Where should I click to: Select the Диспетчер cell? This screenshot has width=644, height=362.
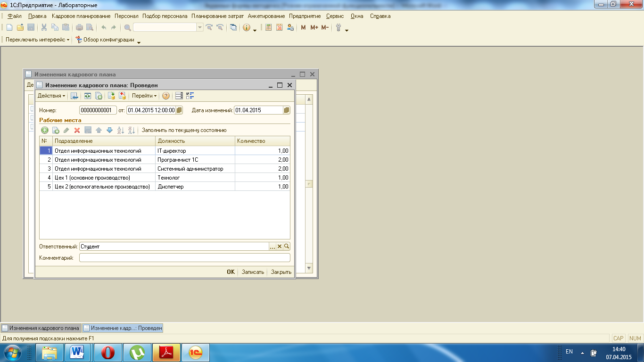pos(195,187)
